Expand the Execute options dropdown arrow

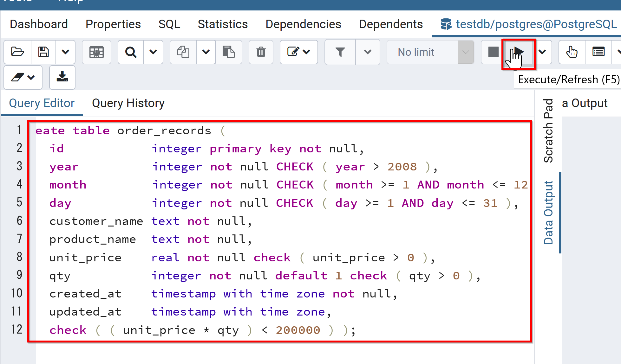pos(542,52)
